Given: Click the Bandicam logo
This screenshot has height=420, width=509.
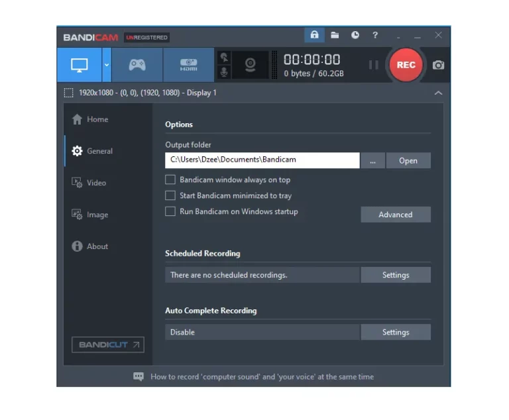Looking at the screenshot, I should (x=91, y=38).
